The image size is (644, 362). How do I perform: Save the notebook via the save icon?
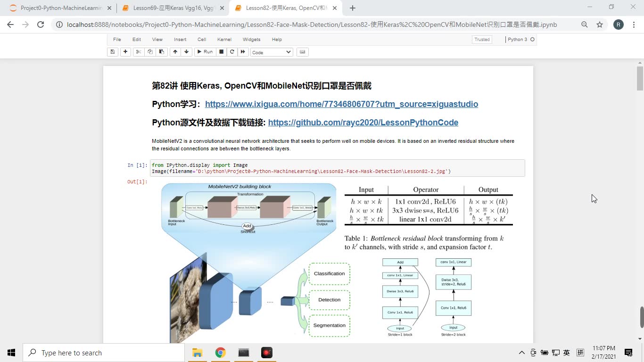[x=112, y=52]
